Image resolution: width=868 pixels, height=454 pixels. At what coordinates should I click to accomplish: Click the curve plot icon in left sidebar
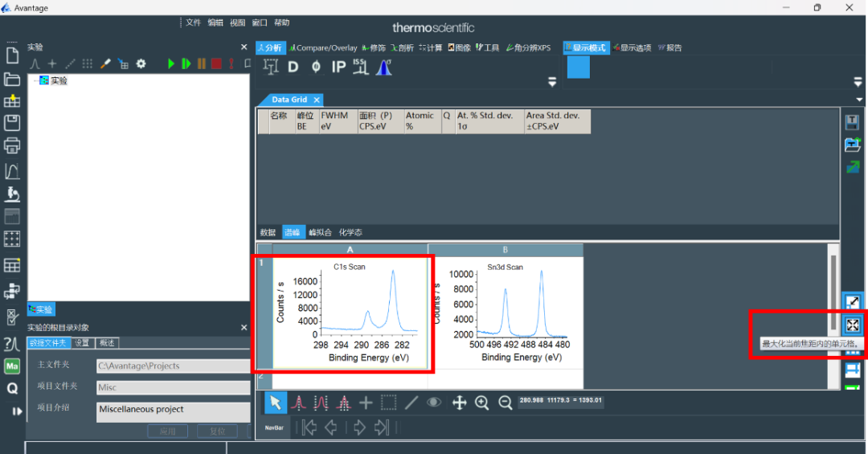pos(12,171)
